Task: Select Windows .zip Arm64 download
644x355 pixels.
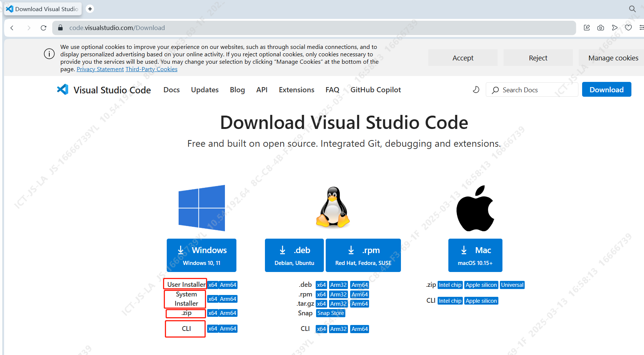Action: click(228, 313)
